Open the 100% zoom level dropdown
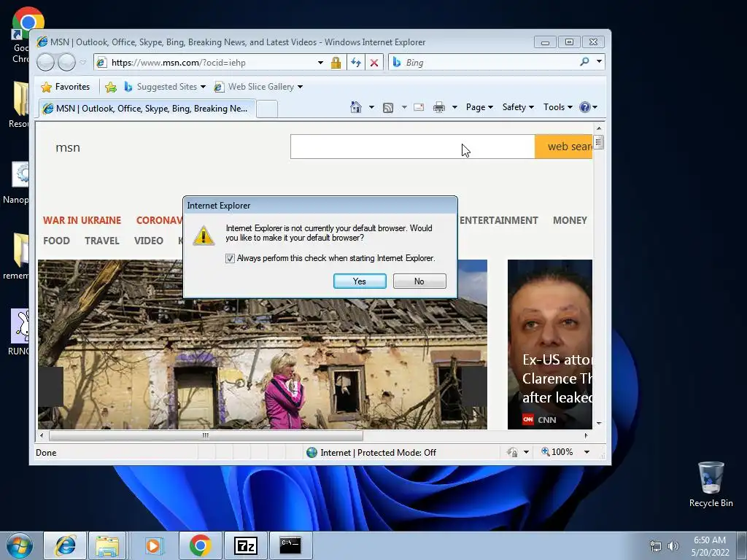This screenshot has height=560, width=747. 587,452
